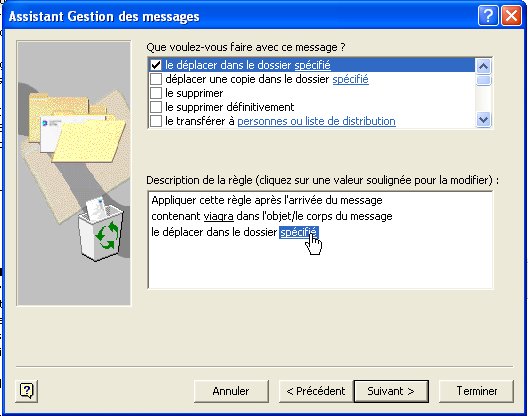Click the help question mark icon at bottom left
Viewport: 528px width, 416px height.
(27, 391)
